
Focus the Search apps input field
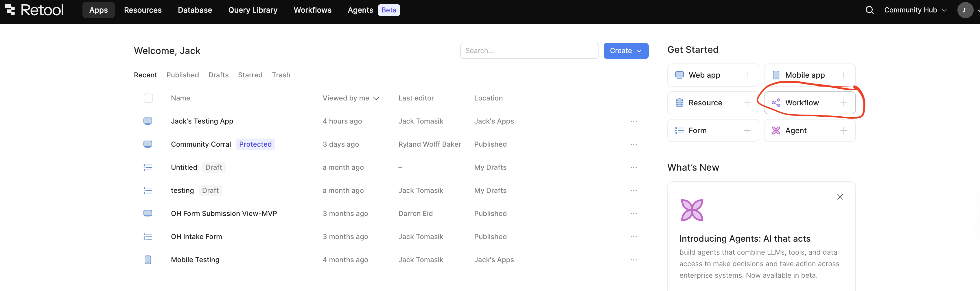click(x=529, y=51)
